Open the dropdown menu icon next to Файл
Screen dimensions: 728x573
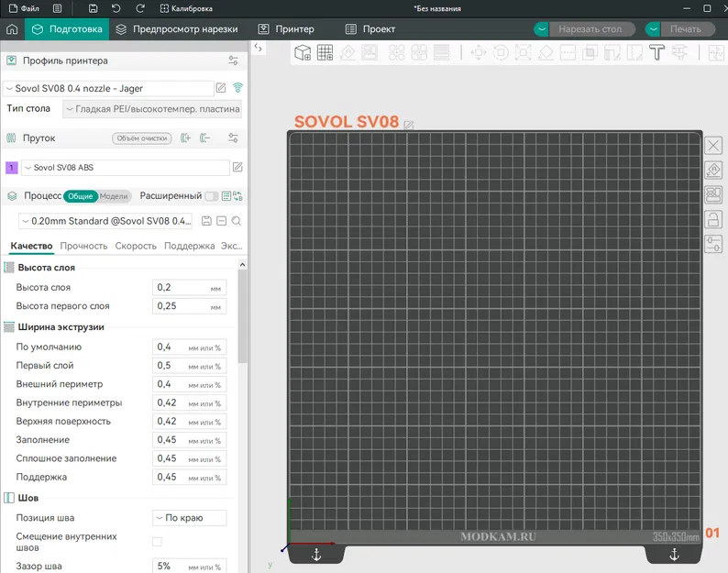(57, 8)
